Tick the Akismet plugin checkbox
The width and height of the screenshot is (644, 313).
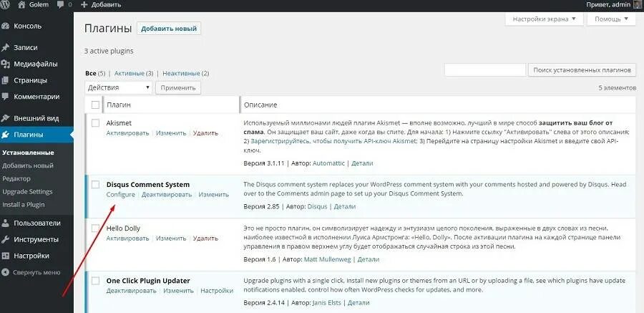point(95,123)
